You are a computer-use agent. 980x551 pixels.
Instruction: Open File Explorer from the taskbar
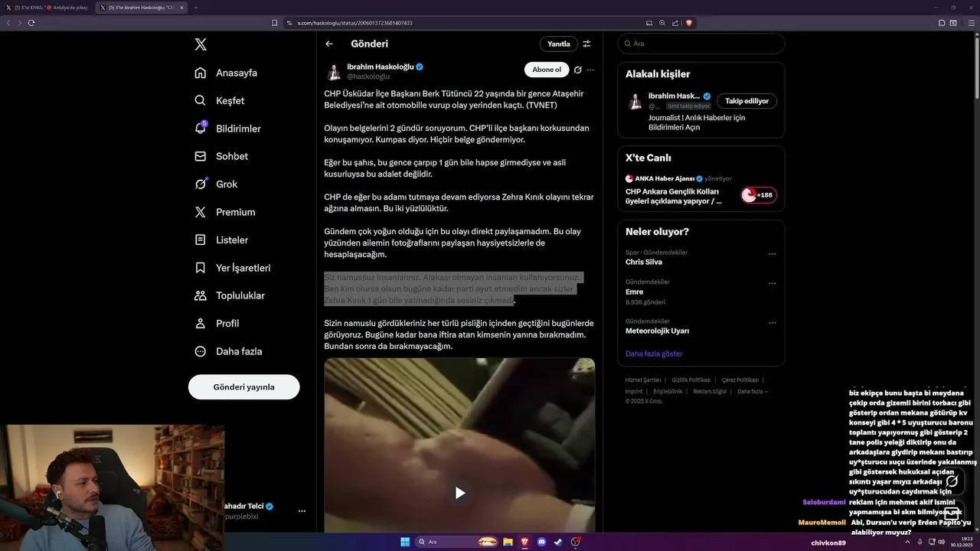click(508, 542)
